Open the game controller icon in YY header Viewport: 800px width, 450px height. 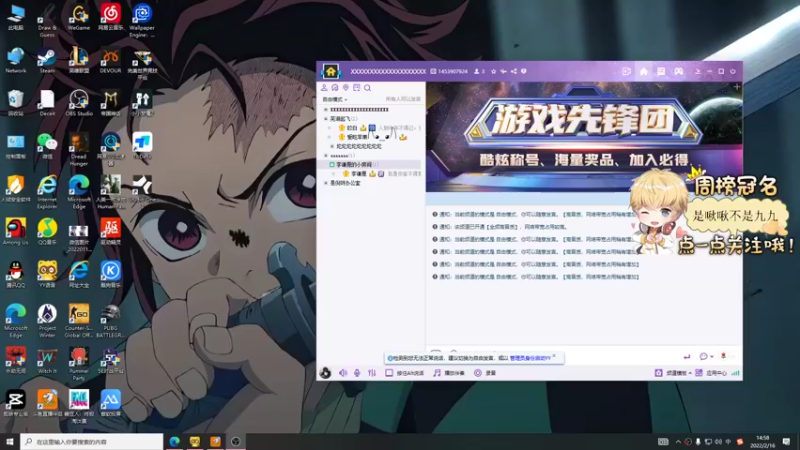679,71
